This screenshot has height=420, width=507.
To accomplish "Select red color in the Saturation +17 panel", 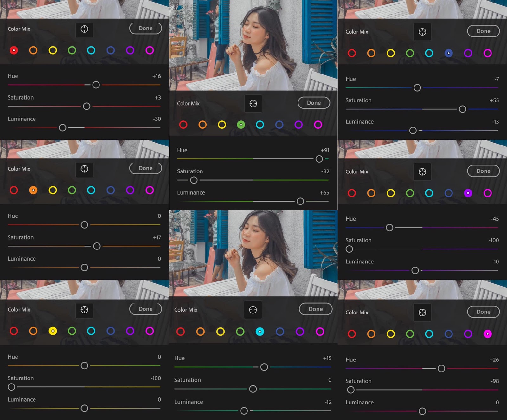I will (14, 190).
